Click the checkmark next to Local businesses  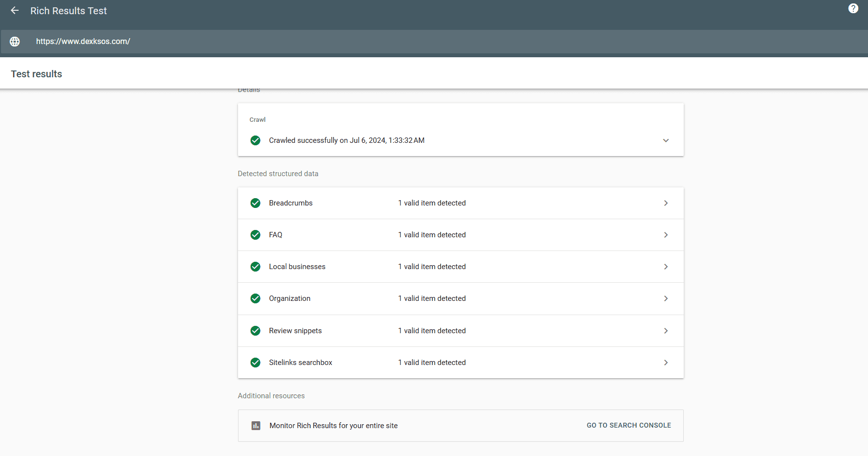pos(255,267)
